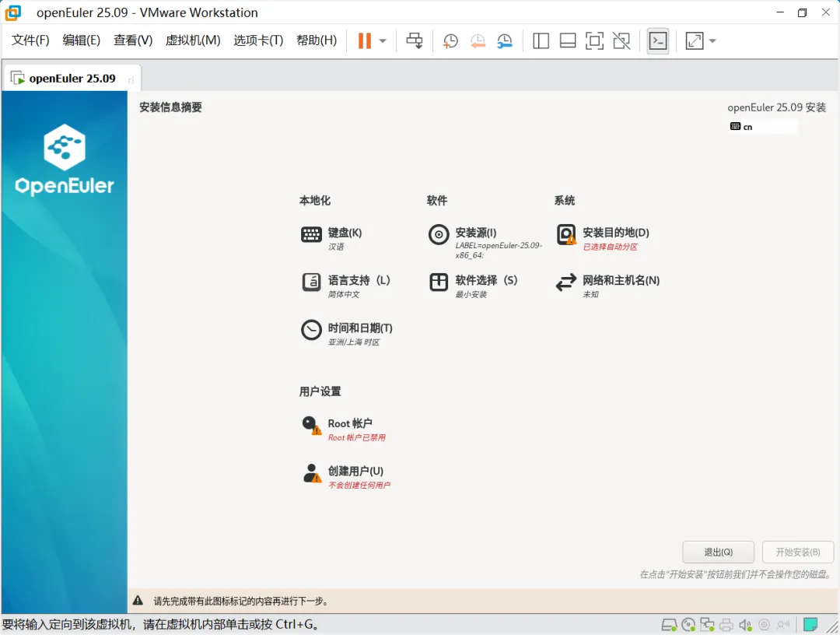Click the webcam device status icon
This screenshot has height=635, width=840.
click(x=765, y=625)
